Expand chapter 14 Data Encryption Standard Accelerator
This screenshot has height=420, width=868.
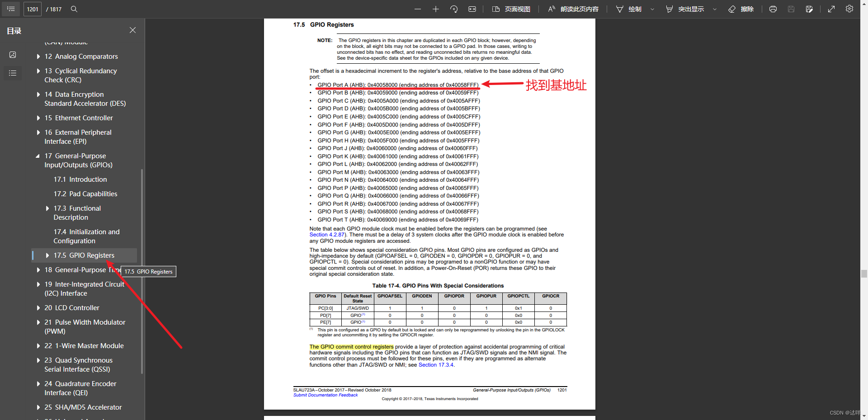pyautogui.click(x=38, y=94)
